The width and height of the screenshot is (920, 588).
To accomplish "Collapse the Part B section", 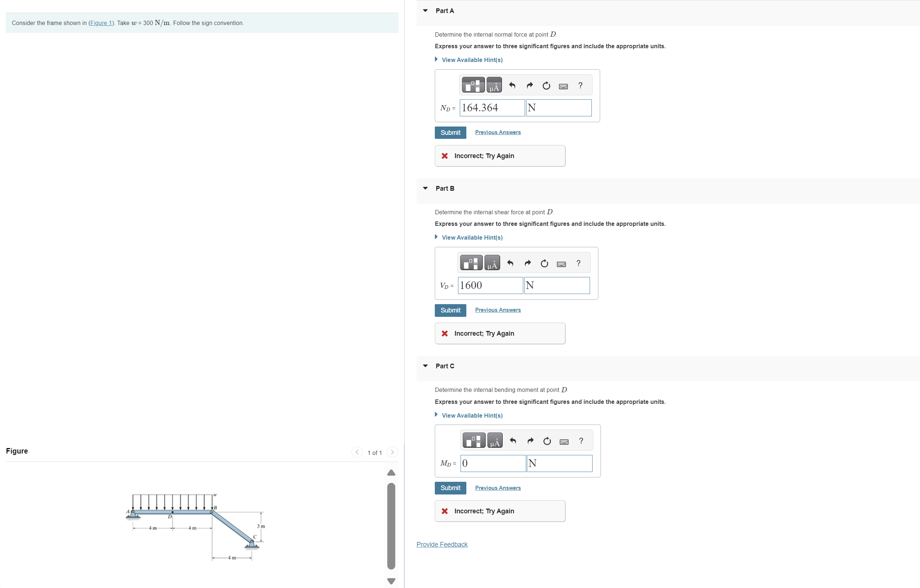I will [x=425, y=188].
